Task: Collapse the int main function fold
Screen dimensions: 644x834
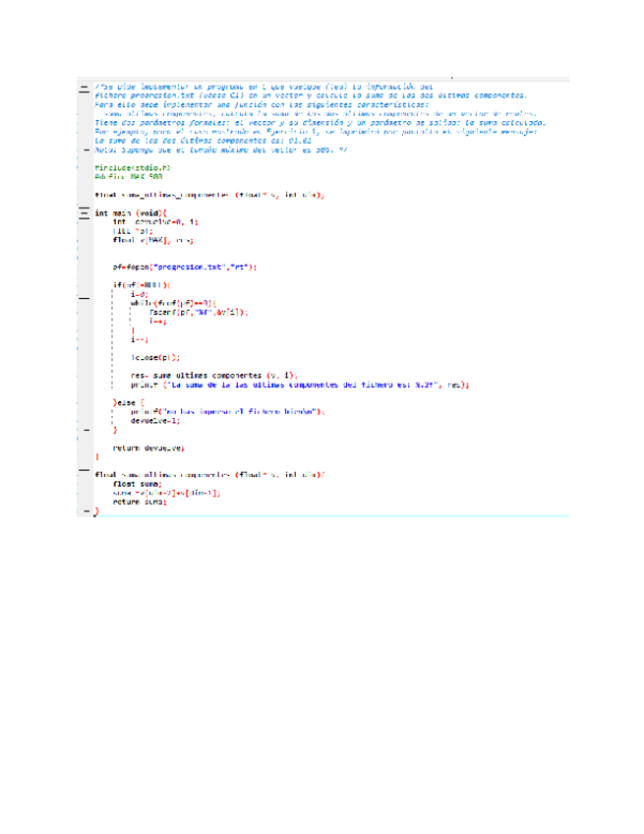Action: coord(86,212)
